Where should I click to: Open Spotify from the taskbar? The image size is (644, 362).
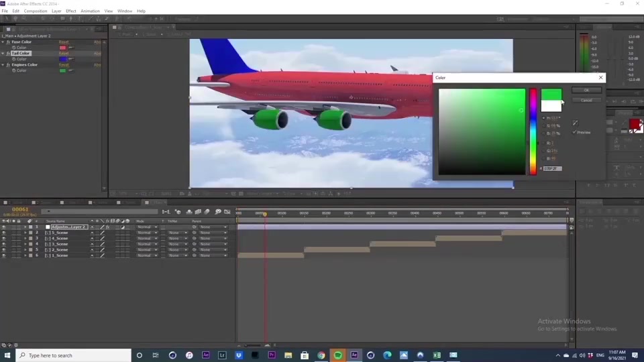pos(337,355)
